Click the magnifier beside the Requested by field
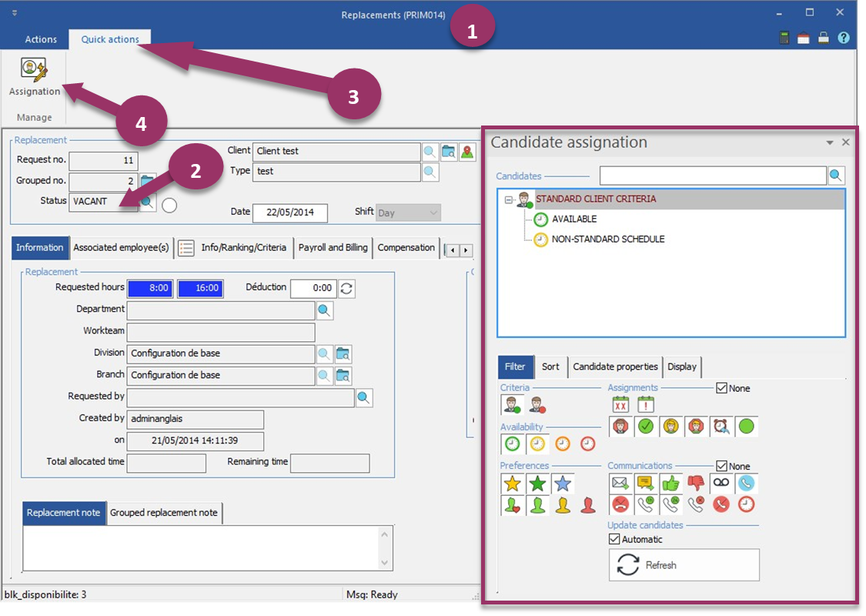Image resolution: width=866 pixels, height=616 pixels. [364, 398]
